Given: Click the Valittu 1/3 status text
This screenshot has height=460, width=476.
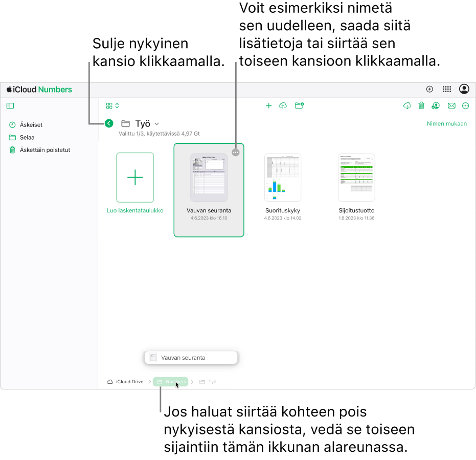Looking at the screenshot, I should point(159,134).
